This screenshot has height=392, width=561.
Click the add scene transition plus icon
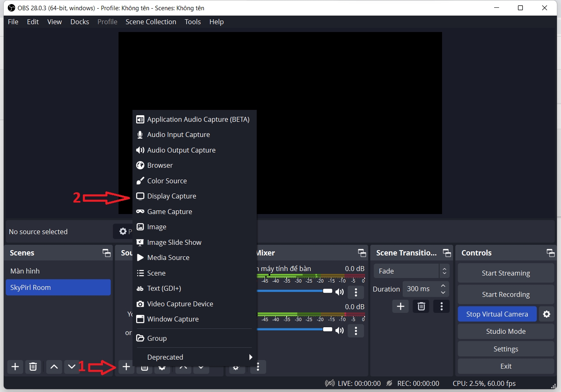(x=401, y=306)
